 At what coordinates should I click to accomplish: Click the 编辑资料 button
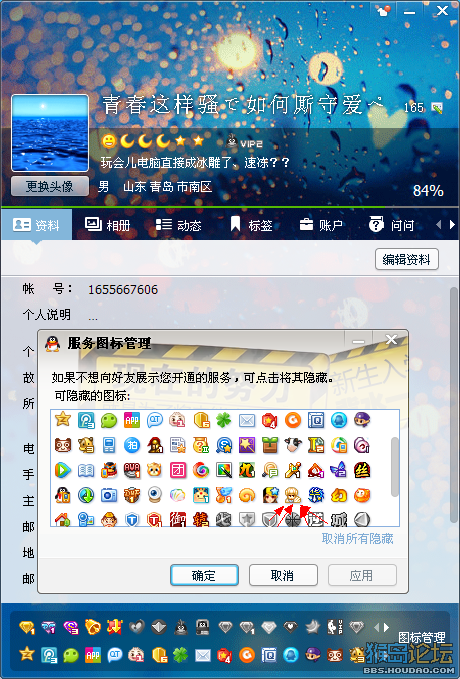coord(407,259)
